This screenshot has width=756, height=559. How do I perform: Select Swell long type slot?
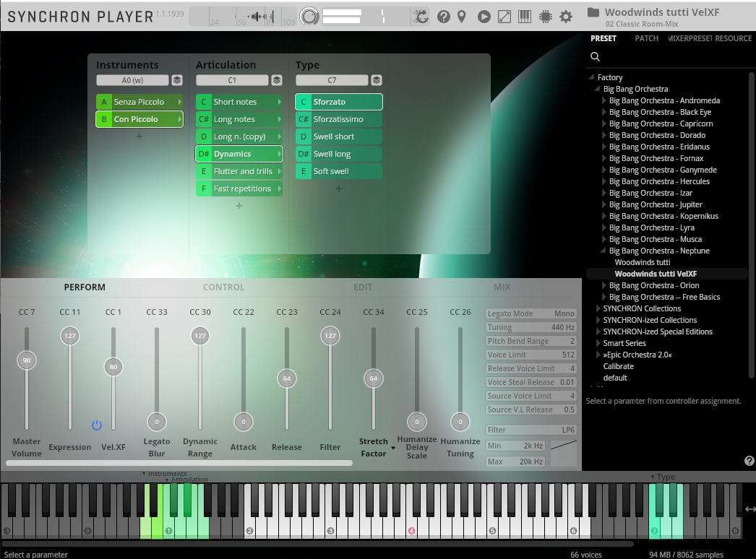coord(339,154)
